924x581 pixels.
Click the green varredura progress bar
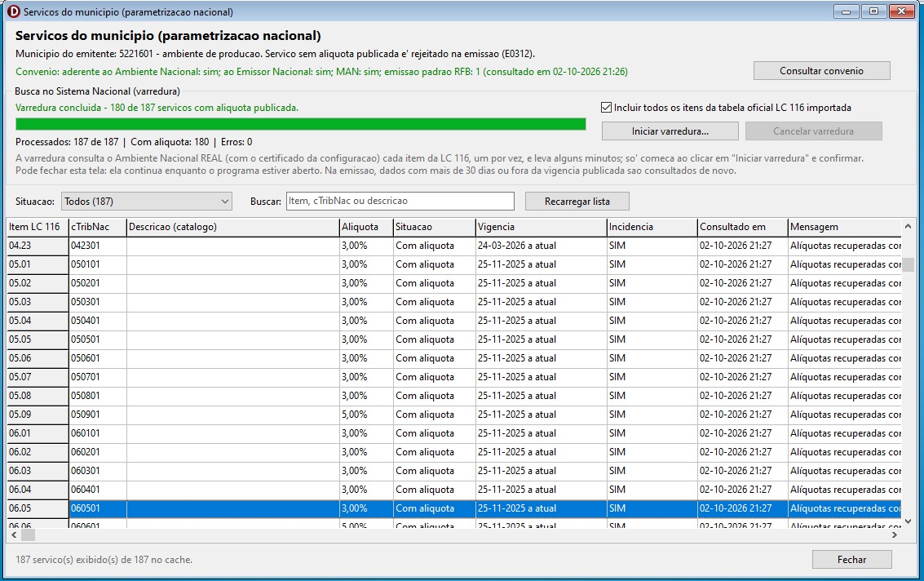point(301,124)
